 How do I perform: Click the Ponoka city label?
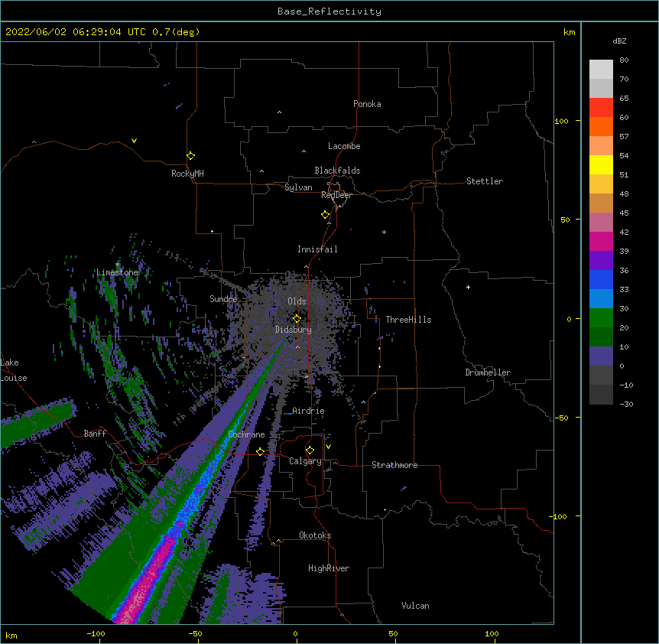click(367, 104)
